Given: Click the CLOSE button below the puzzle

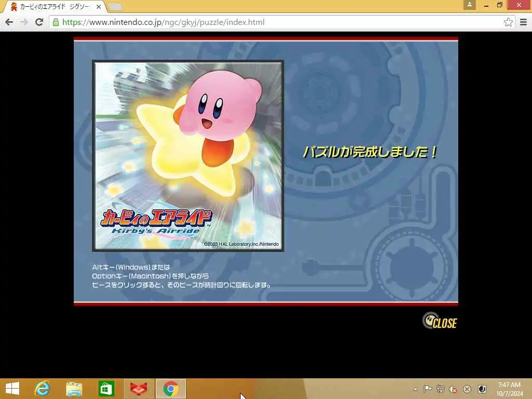Looking at the screenshot, I should (x=440, y=321).
